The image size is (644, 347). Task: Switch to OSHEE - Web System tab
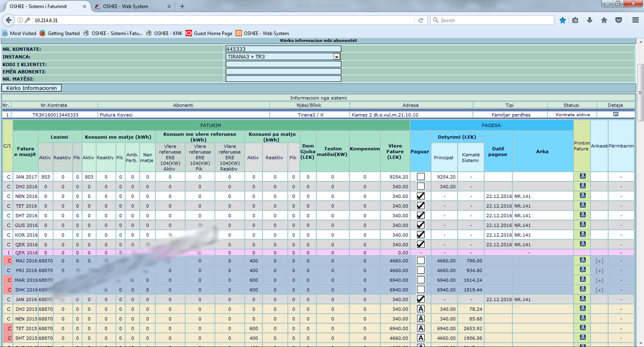point(133,6)
